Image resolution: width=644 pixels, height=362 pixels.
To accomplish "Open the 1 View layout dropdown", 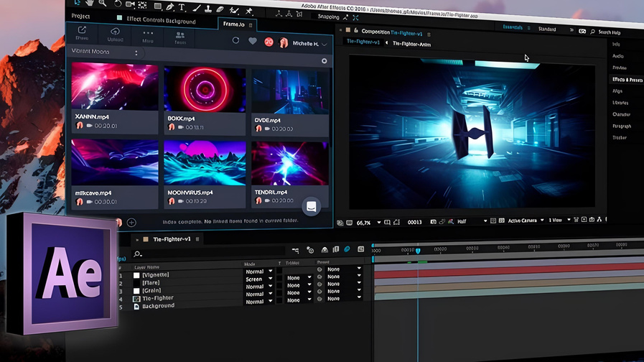I will 560,220.
